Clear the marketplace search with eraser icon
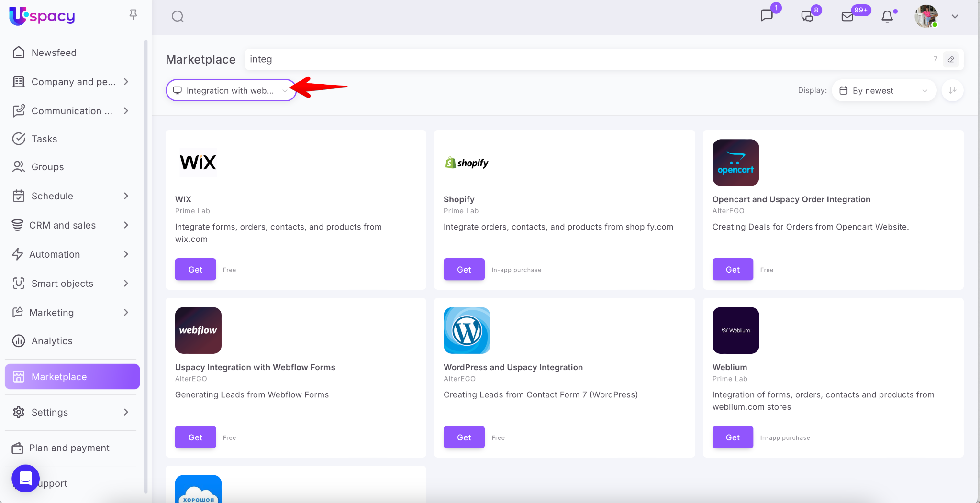 coord(951,60)
